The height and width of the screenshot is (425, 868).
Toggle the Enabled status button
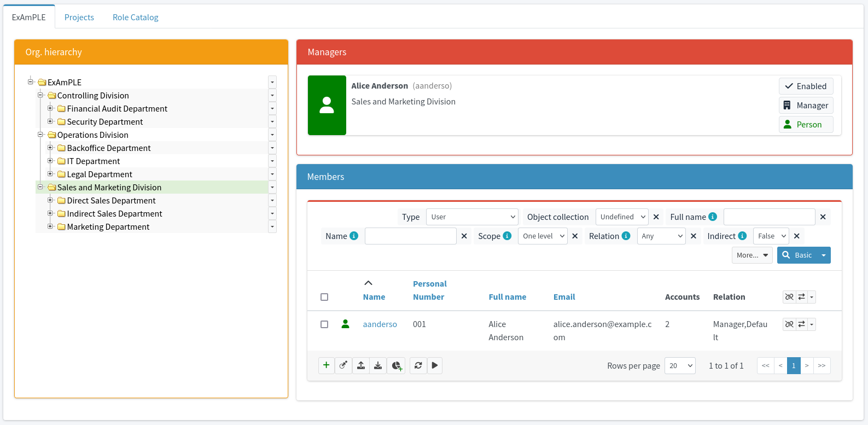(x=806, y=86)
